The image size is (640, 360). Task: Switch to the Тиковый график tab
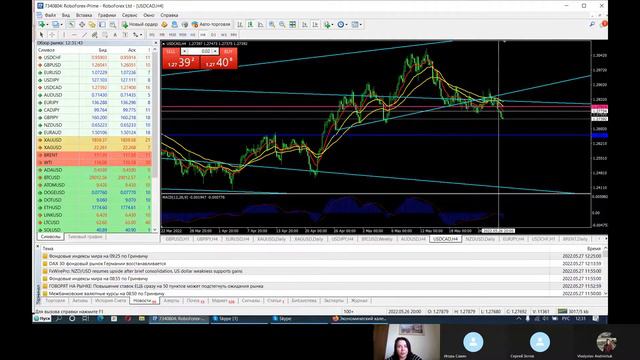click(85, 237)
